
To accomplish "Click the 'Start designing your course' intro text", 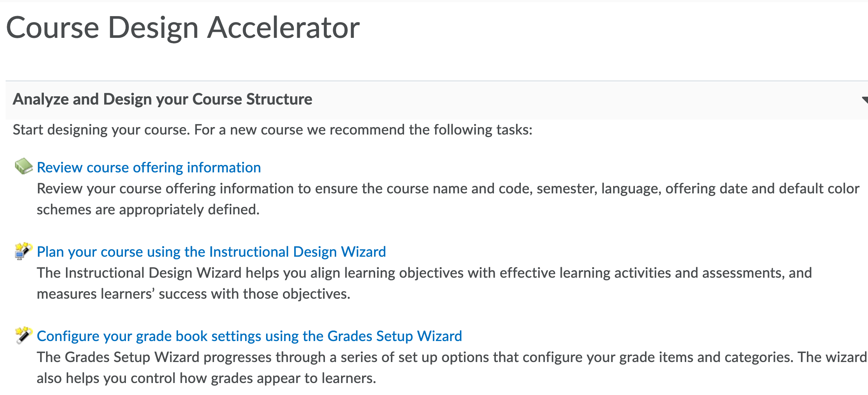I will [272, 130].
